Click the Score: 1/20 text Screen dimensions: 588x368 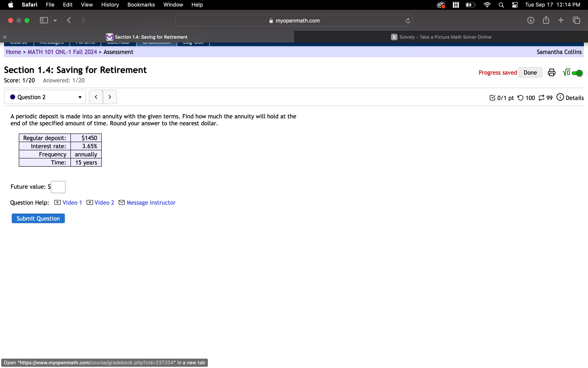(x=19, y=80)
